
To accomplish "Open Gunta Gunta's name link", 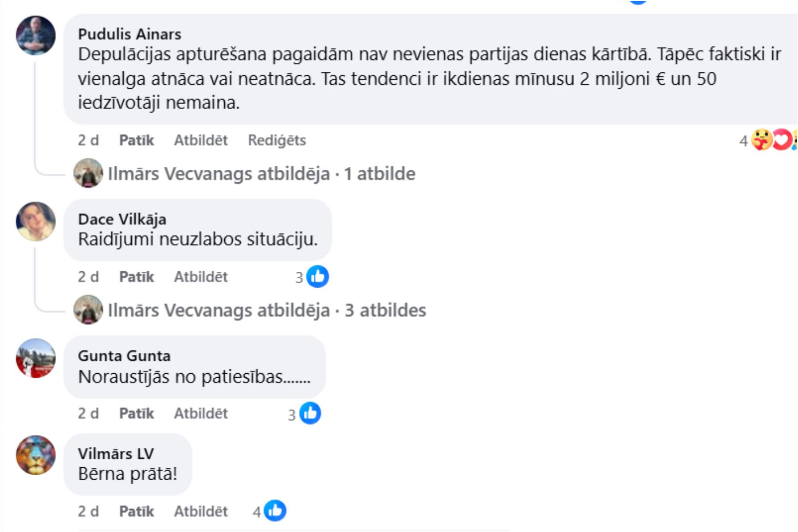I will tap(124, 356).
